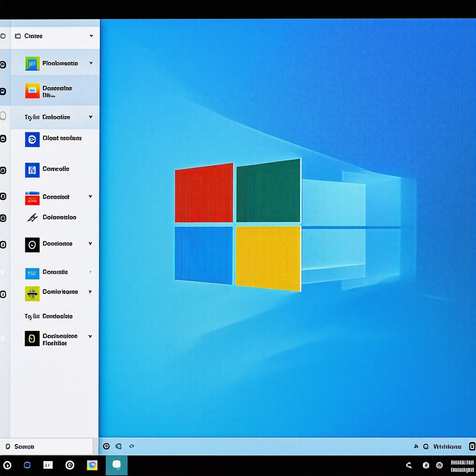The height and width of the screenshot is (476, 476).
Task: Open the white rectangle taskbar icon
Action: [x=48, y=465]
